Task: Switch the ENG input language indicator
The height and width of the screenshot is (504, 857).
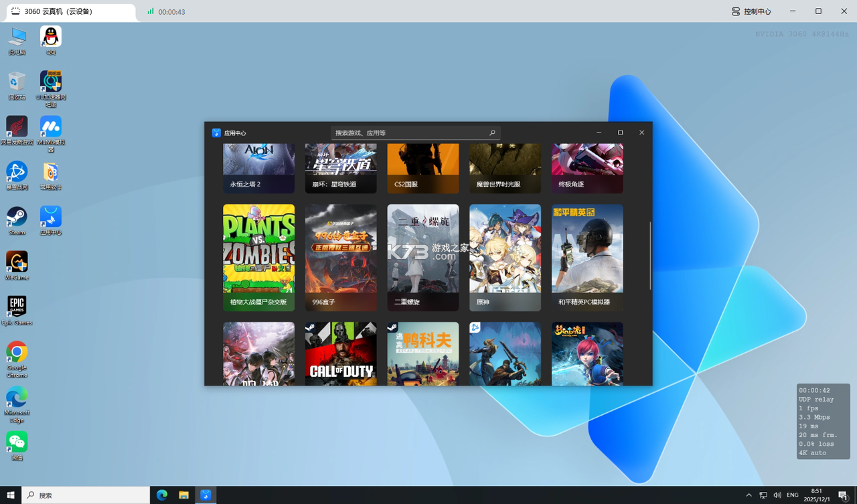Action: [792, 495]
